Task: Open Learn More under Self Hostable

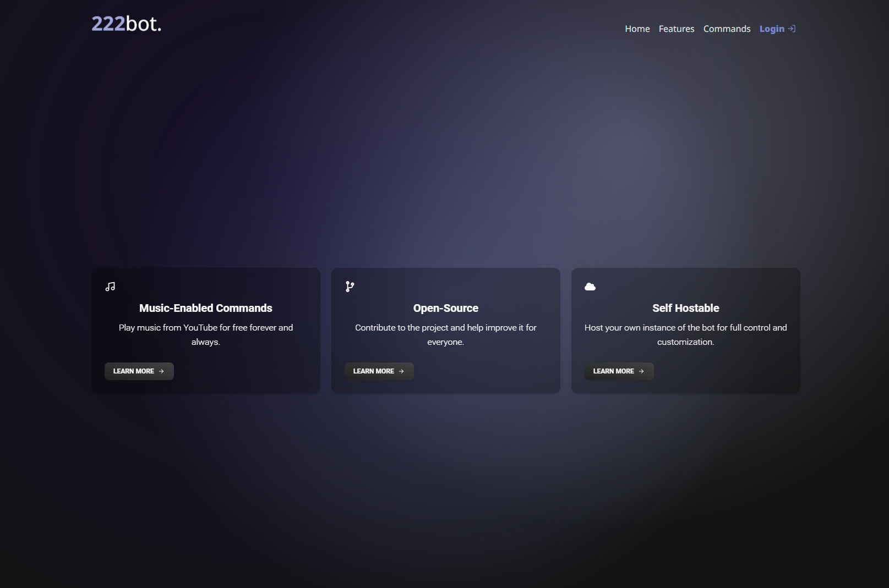Action: (x=619, y=371)
